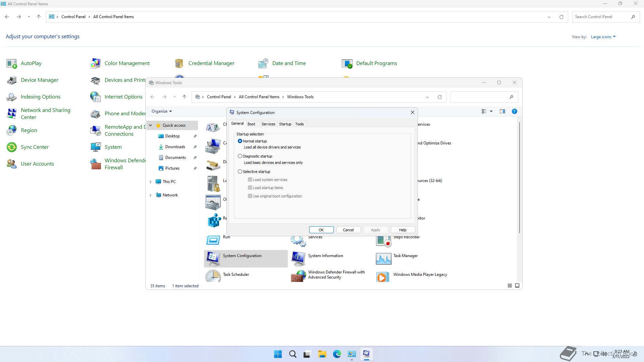Open Sync Center icon

pos(12,147)
